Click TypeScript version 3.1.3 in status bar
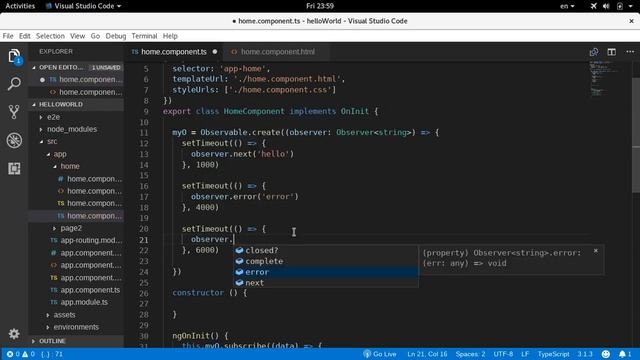 tap(584, 354)
